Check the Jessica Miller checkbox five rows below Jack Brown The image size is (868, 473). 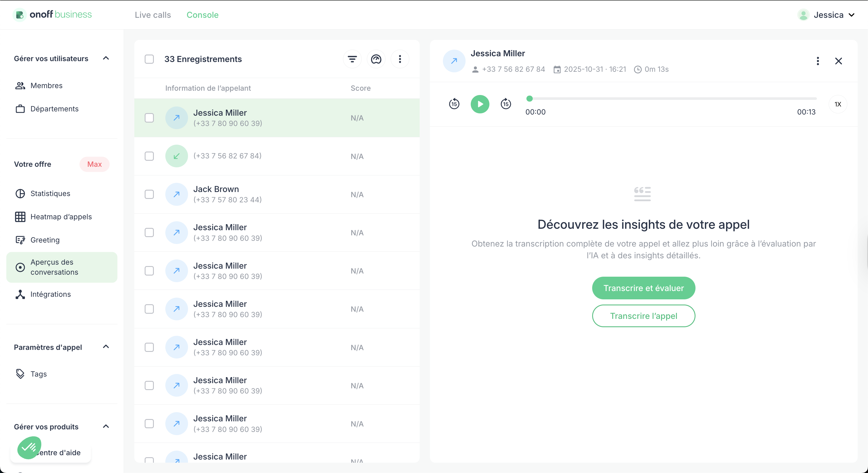[x=149, y=385]
